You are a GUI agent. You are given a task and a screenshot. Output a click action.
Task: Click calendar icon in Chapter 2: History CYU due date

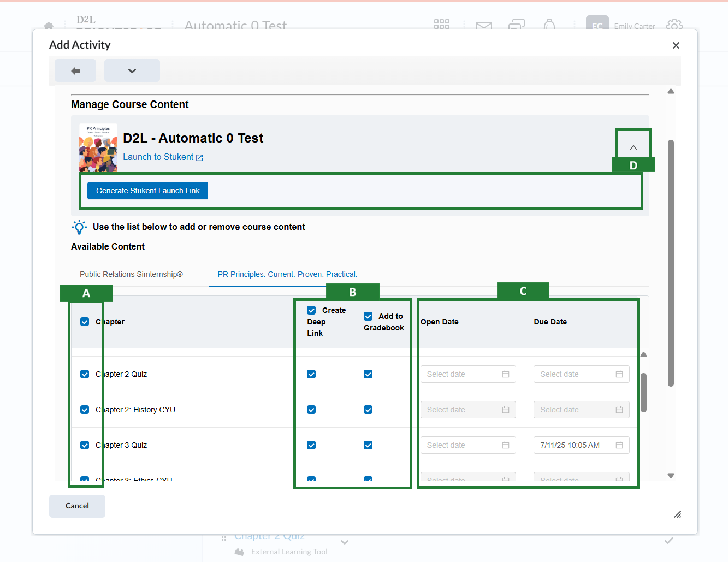pyautogui.click(x=619, y=410)
